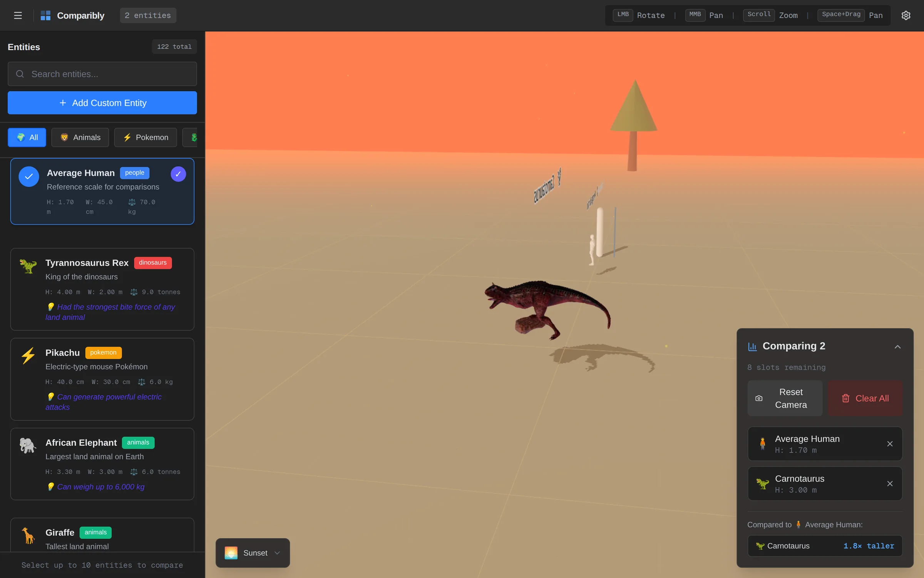This screenshot has width=924, height=578.
Task: Click Clear All button
Action: pos(865,398)
